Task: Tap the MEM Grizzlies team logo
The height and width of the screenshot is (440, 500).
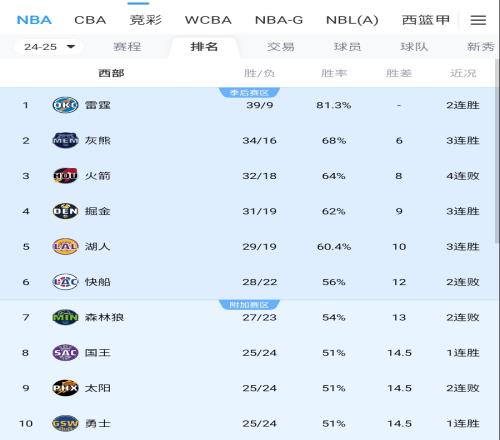Action: 65,140
